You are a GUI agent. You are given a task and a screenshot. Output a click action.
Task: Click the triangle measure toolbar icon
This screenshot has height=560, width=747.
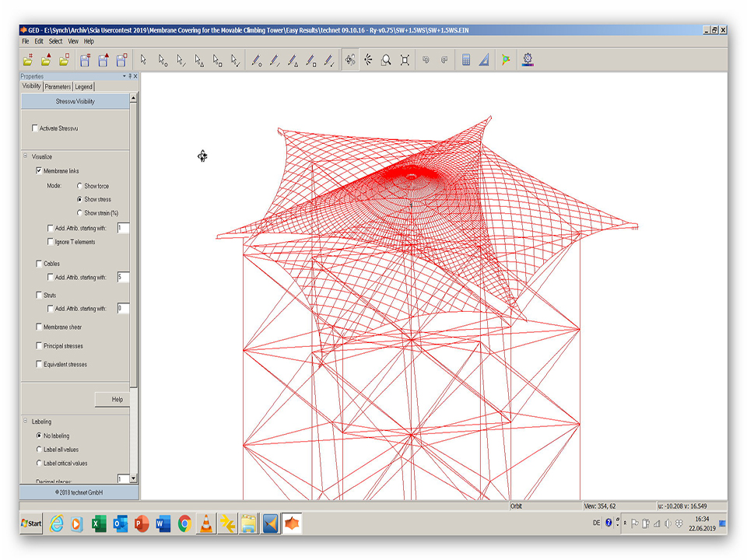point(483,60)
